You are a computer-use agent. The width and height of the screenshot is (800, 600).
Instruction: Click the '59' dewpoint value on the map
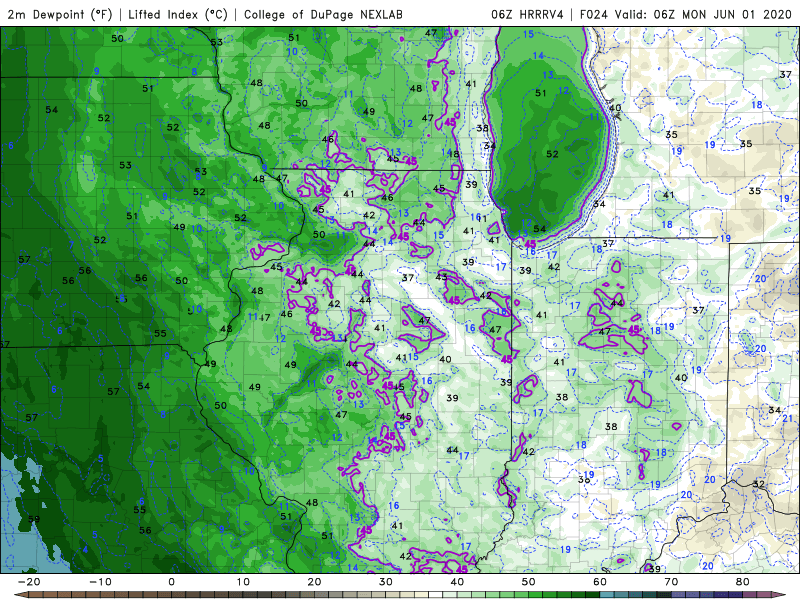pos(34,519)
